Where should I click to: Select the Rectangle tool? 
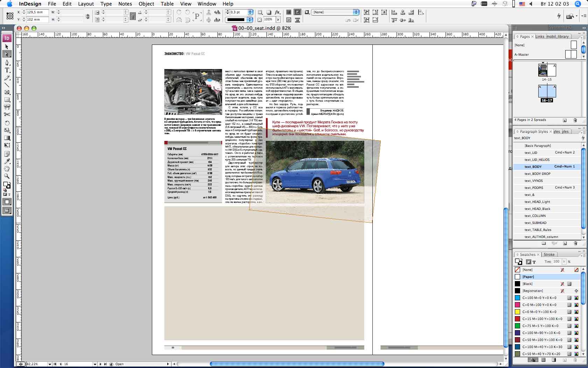pos(7,100)
